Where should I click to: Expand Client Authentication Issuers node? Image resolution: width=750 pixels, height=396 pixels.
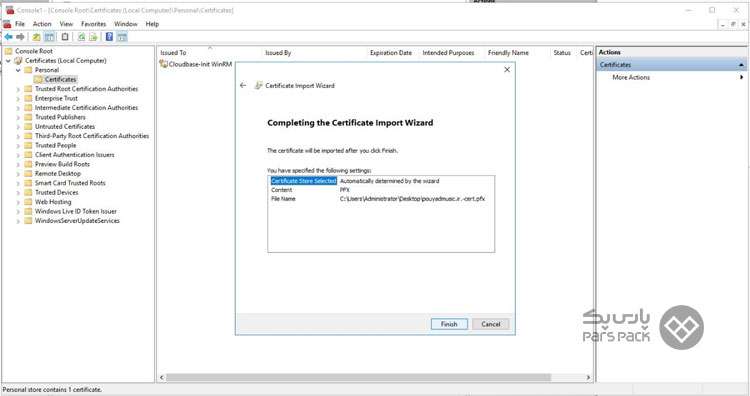[18, 155]
